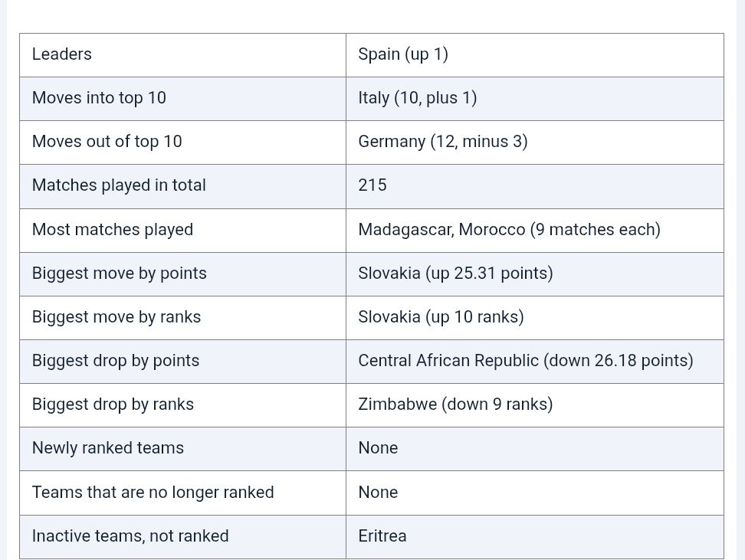Select the "Italy (10, plus 1)" cell
The width and height of the screenshot is (745, 560).
coord(418,98)
